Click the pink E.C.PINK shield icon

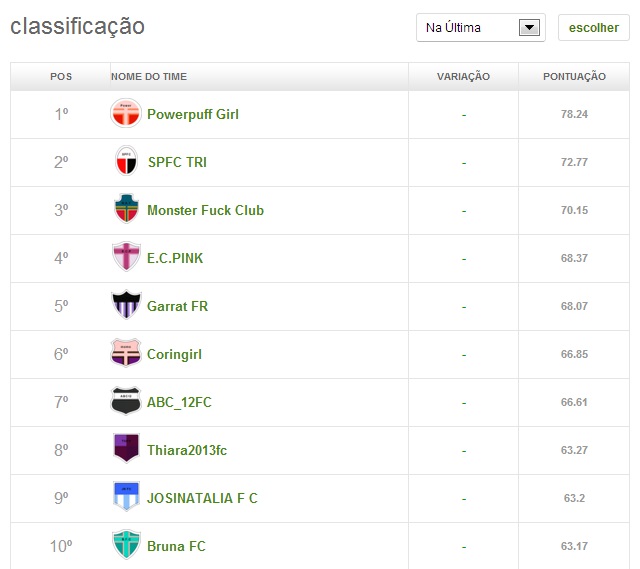click(126, 257)
